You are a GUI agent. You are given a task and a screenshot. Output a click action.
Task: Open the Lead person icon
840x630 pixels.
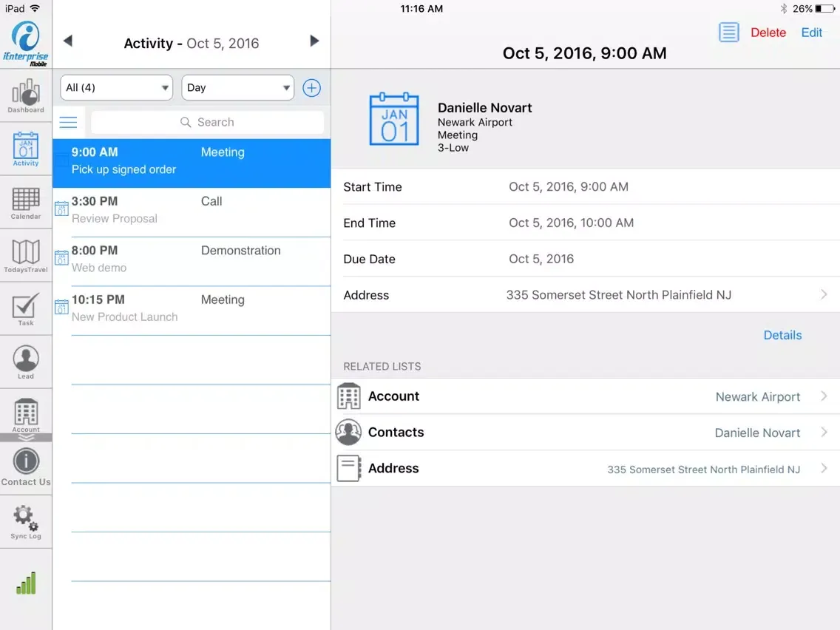(x=26, y=362)
